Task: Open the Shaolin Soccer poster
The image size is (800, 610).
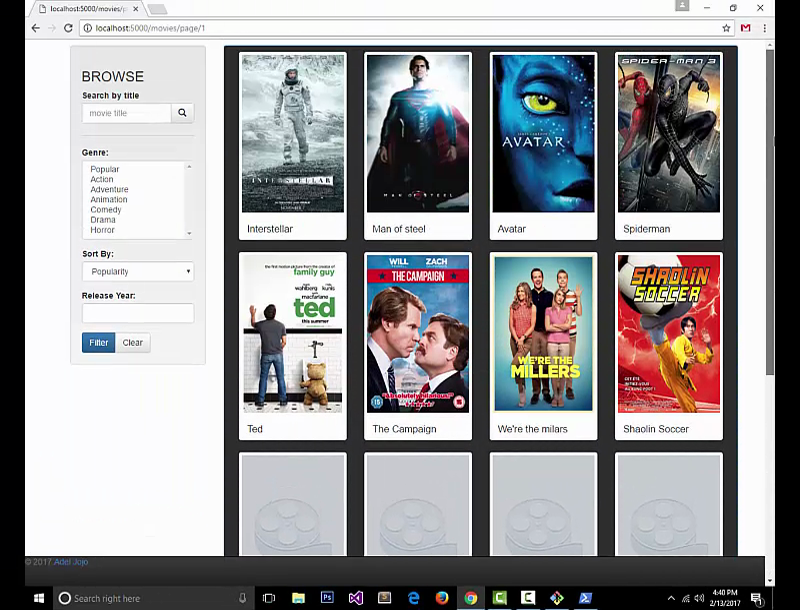Action: [669, 334]
